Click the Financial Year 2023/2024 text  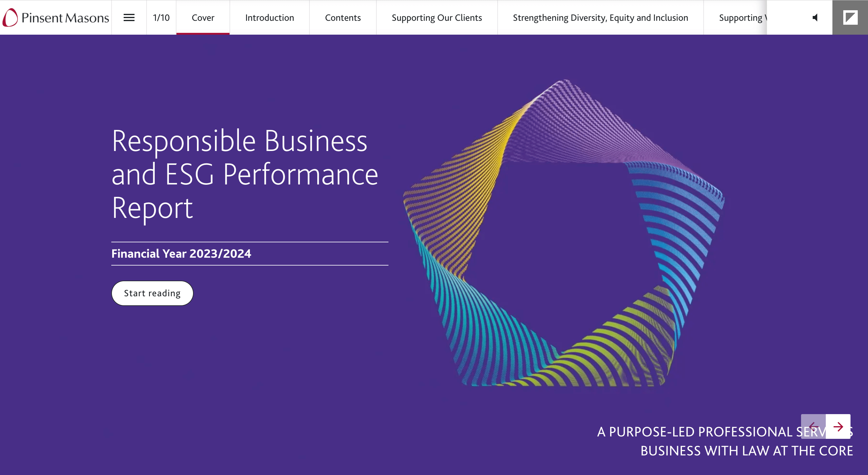[181, 253]
